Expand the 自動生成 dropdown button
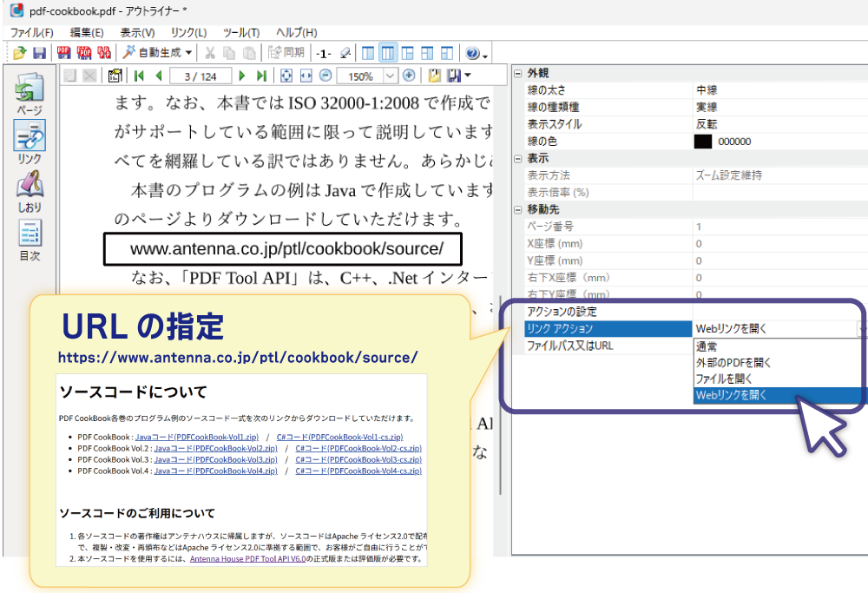 tap(188, 53)
